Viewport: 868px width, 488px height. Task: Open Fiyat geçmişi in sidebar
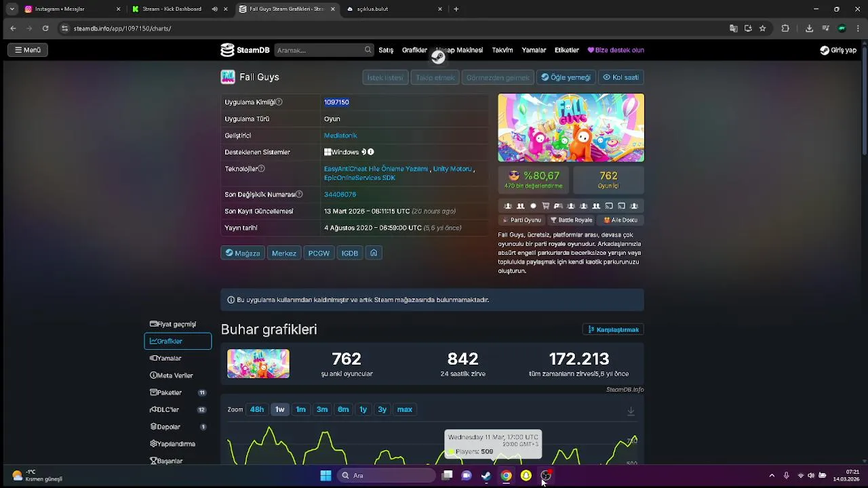coord(178,324)
